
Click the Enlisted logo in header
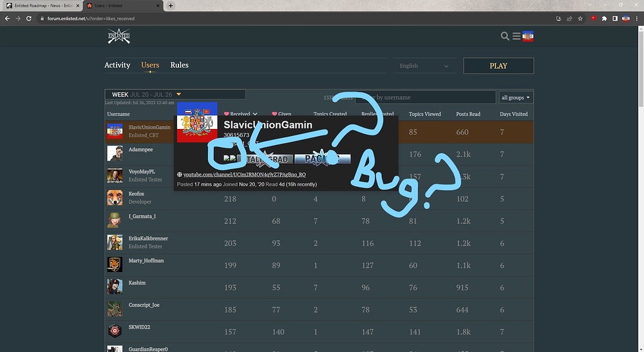coord(118,37)
